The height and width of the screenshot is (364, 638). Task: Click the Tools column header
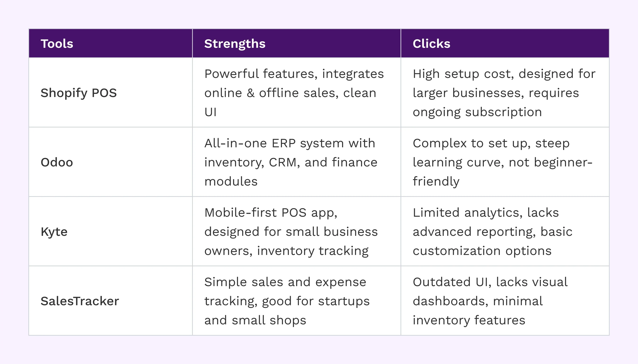(x=57, y=44)
